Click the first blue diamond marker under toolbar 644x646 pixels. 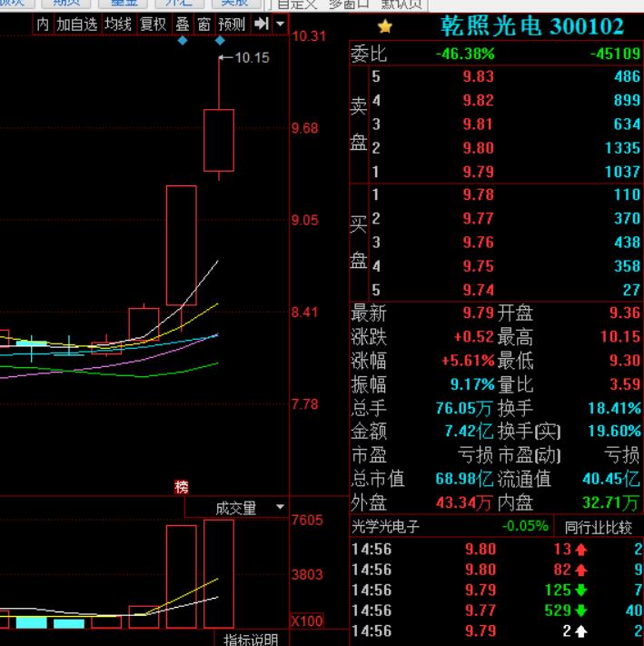click(x=183, y=41)
